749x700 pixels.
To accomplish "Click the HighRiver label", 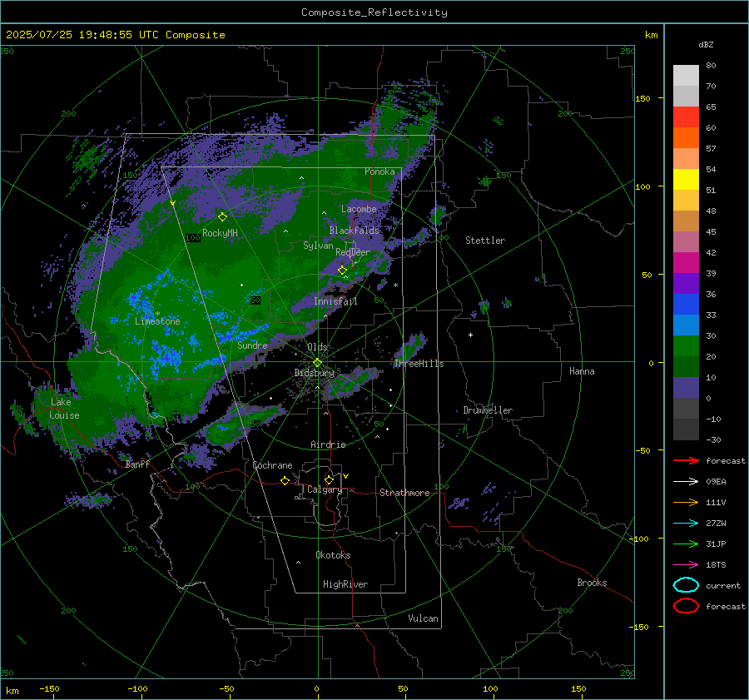I will coord(345,584).
